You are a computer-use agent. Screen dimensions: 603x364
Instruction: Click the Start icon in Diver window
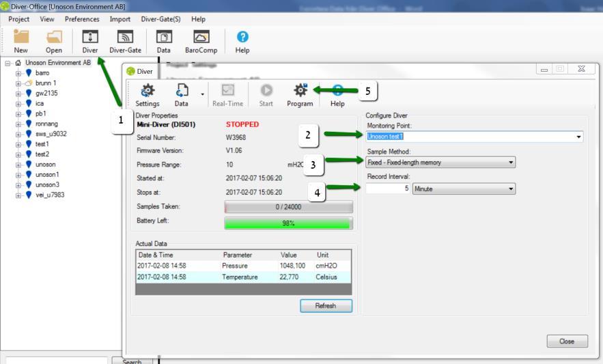tap(266, 90)
